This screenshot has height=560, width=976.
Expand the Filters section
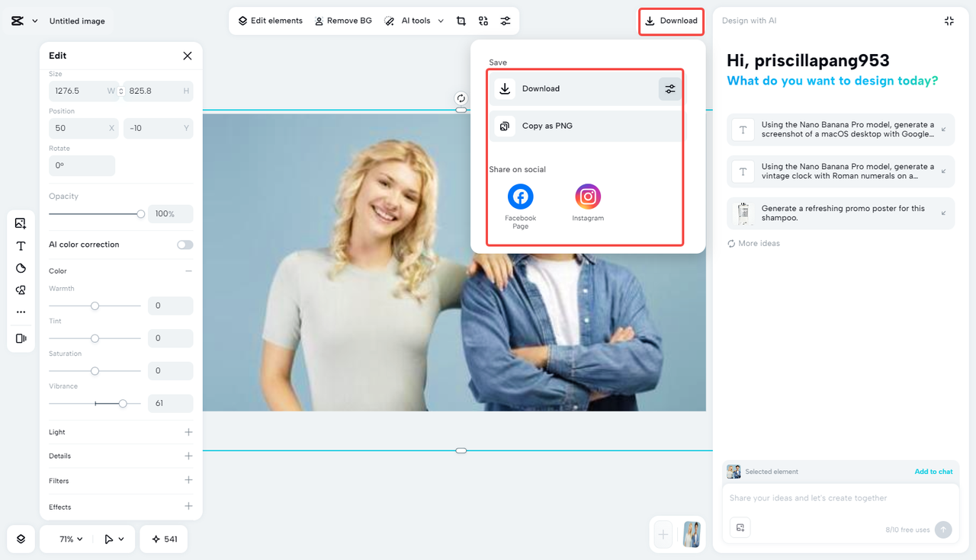pyautogui.click(x=188, y=480)
